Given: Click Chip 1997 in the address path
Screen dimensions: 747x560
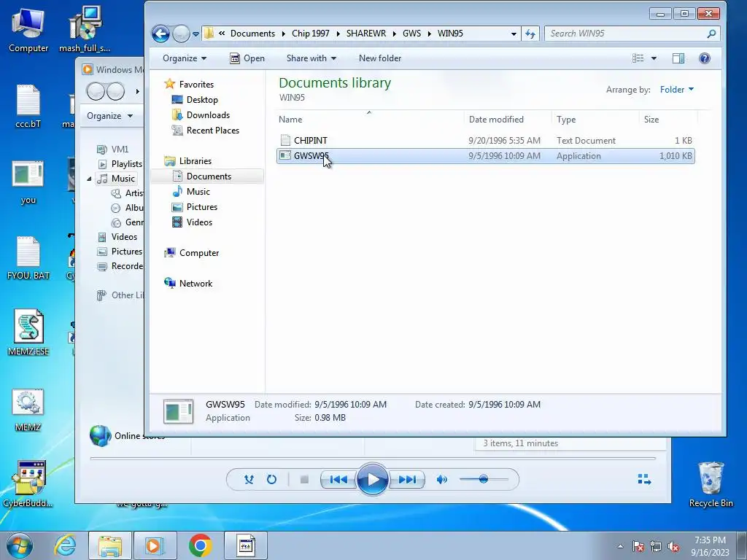Looking at the screenshot, I should [311, 34].
